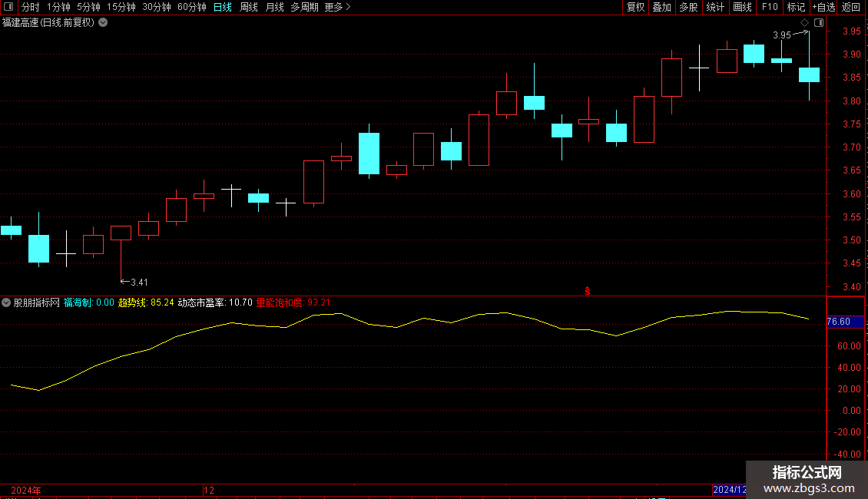Image resolution: width=868 pixels, height=499 pixels.
Task: Click the 量能饱和度: 93.21 label
Action: [x=293, y=302]
